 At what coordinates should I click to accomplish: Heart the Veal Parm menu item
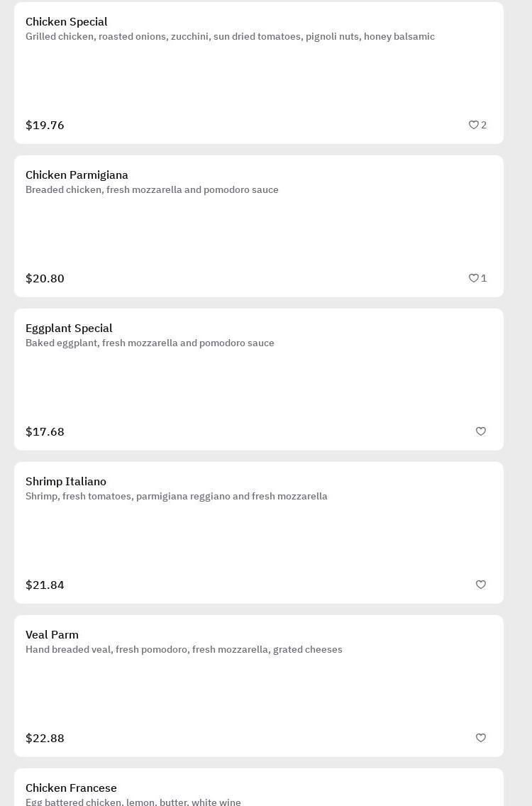coord(481,738)
